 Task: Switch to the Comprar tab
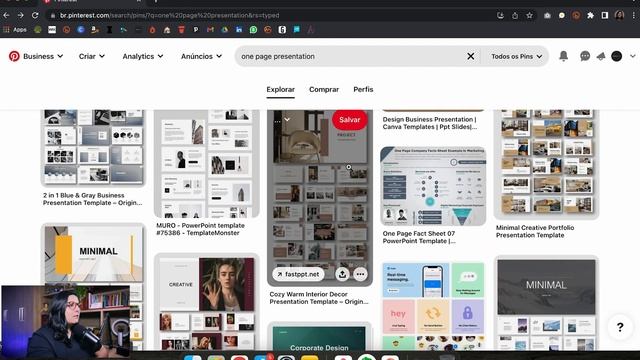pos(324,89)
